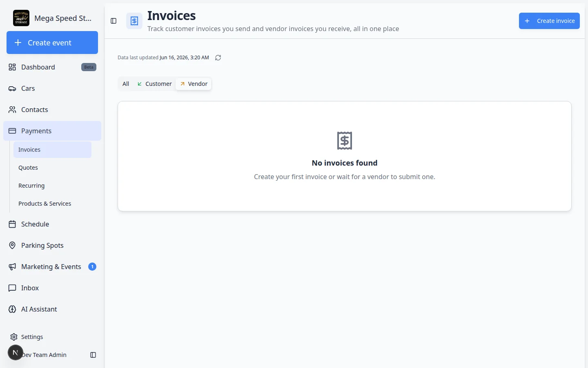This screenshot has height=368, width=588.
Task: Click the Parking Spots pin icon
Action: tap(12, 245)
